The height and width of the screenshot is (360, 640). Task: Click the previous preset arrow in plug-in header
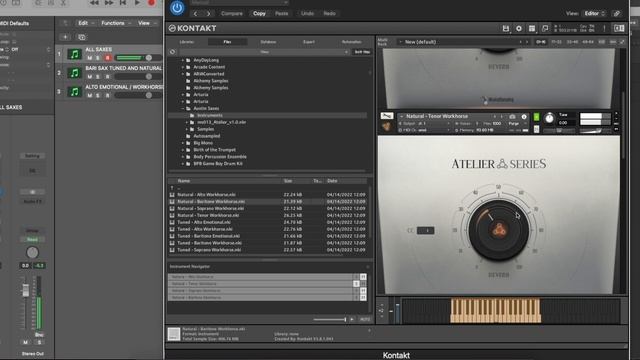[x=196, y=13]
